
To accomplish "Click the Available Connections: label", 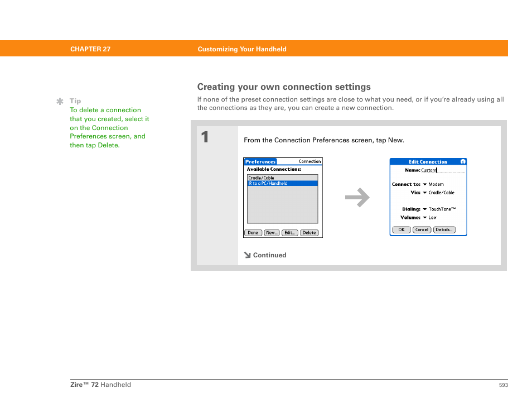I will (274, 169).
